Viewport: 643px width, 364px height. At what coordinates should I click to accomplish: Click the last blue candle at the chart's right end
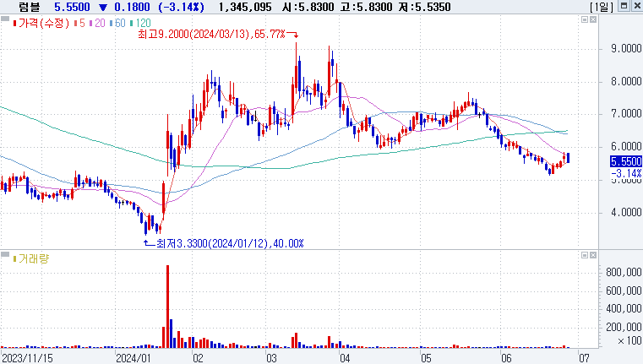[x=568, y=158]
